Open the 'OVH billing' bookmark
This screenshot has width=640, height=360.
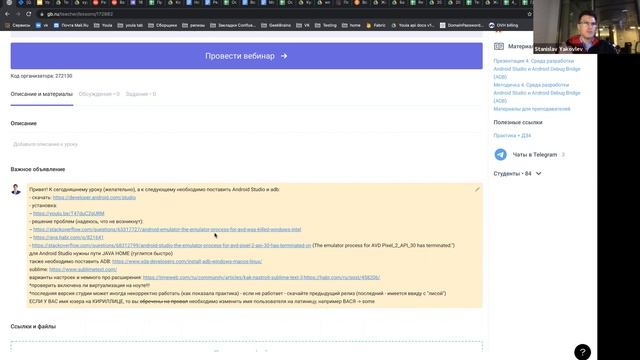coord(503,25)
